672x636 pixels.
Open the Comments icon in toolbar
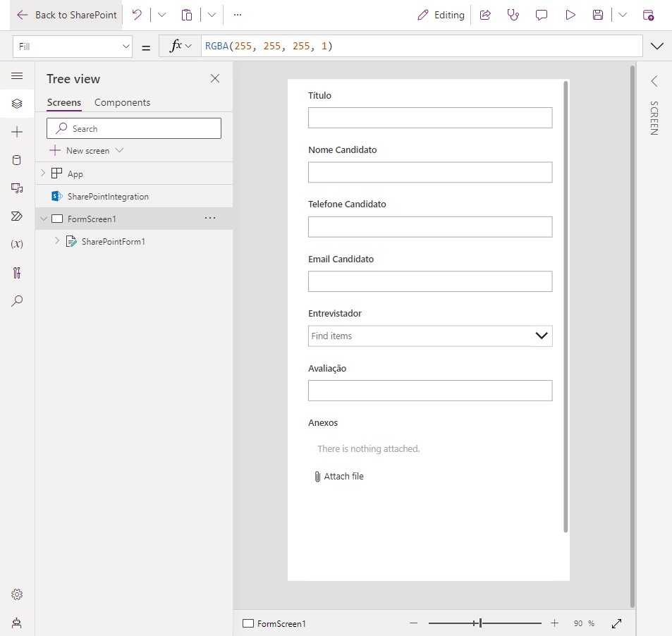(x=542, y=15)
